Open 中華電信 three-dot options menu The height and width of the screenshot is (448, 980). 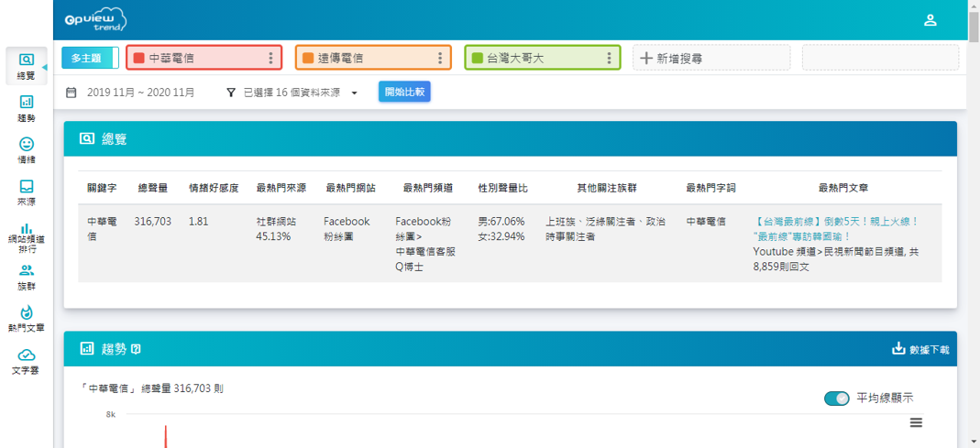pyautogui.click(x=270, y=58)
